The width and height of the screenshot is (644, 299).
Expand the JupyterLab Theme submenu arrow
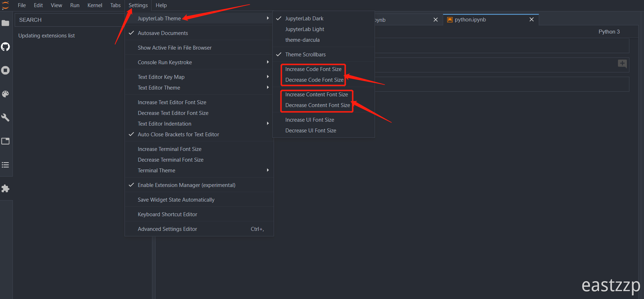(x=268, y=18)
